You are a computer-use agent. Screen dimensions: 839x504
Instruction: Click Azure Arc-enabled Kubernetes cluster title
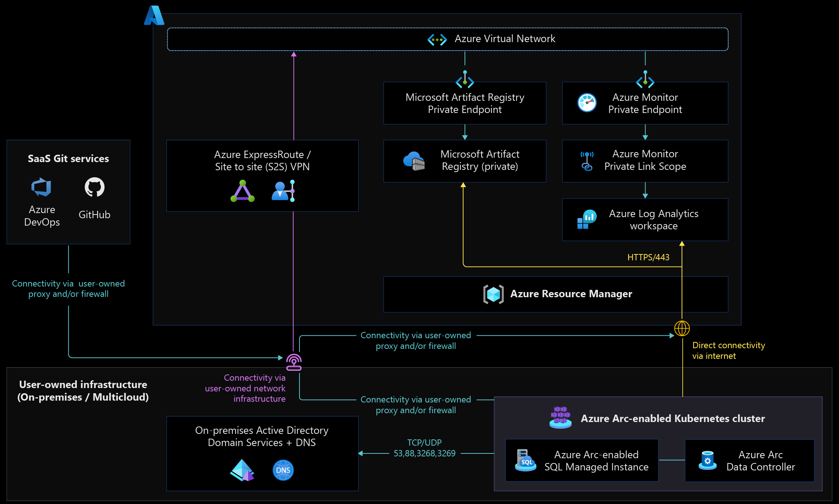673,418
